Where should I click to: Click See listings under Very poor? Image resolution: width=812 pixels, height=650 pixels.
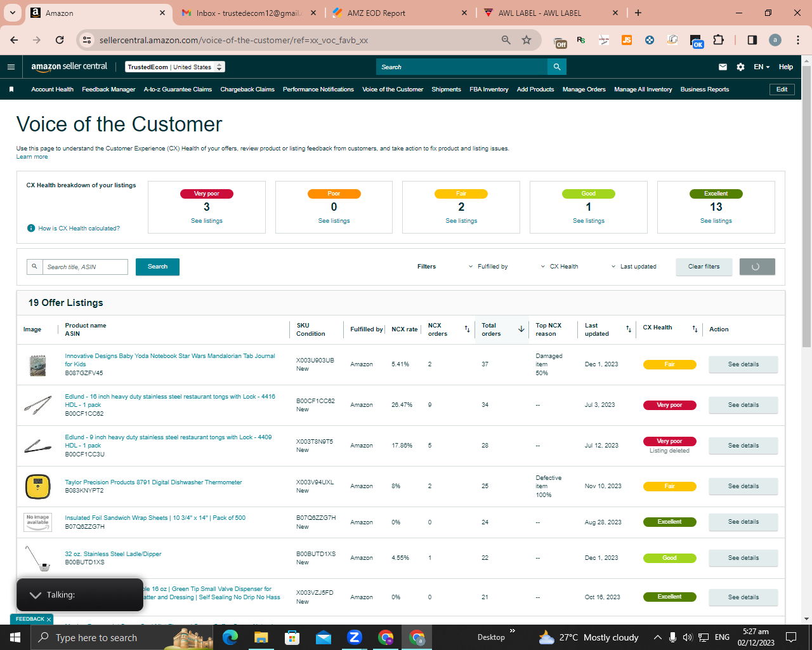point(207,221)
